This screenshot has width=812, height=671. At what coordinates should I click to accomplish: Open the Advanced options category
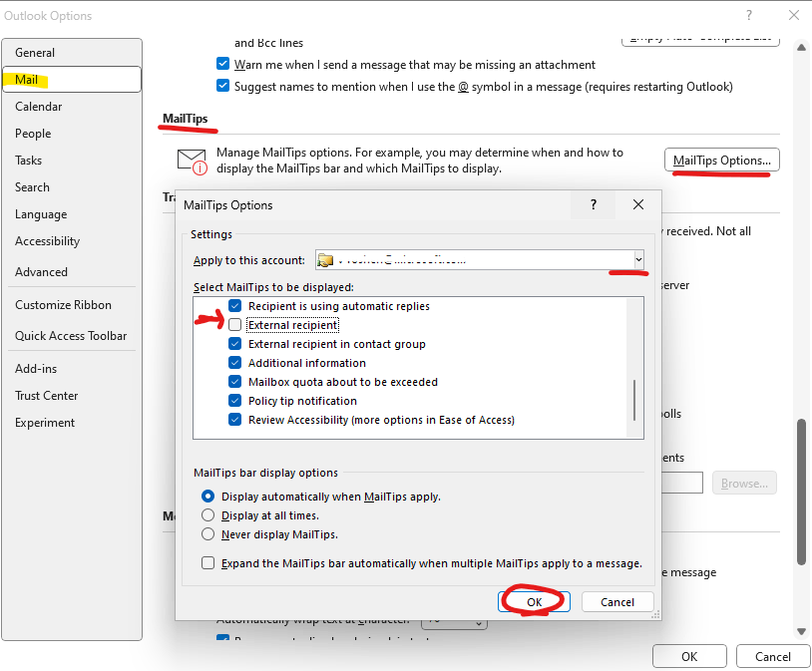pos(72,272)
